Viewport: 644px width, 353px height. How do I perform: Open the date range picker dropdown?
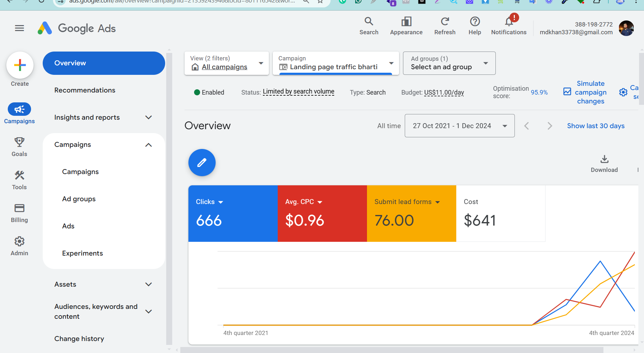click(459, 126)
